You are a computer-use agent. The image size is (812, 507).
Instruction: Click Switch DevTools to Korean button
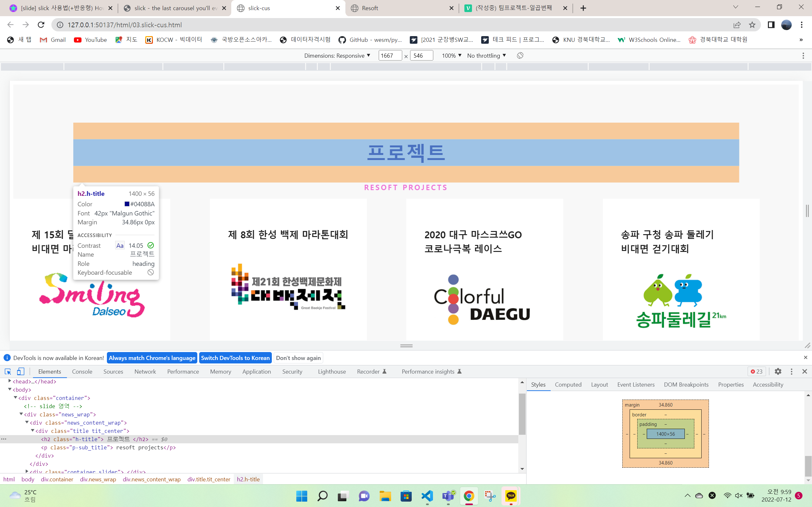[235, 358]
